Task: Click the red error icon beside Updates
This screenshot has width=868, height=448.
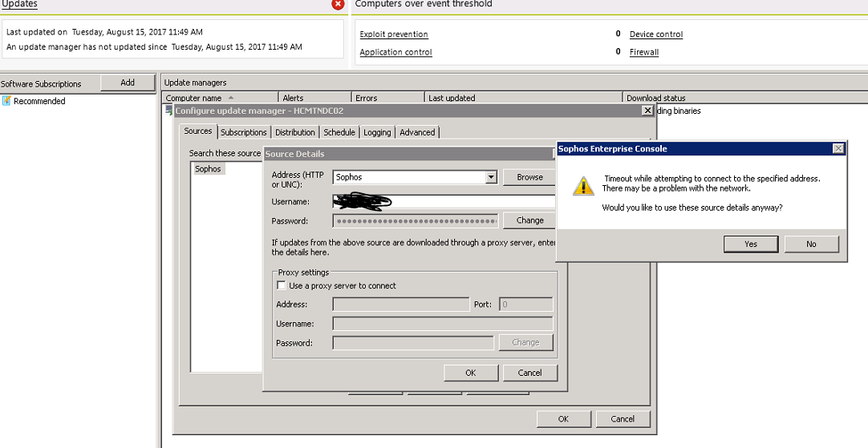Action: [x=339, y=4]
